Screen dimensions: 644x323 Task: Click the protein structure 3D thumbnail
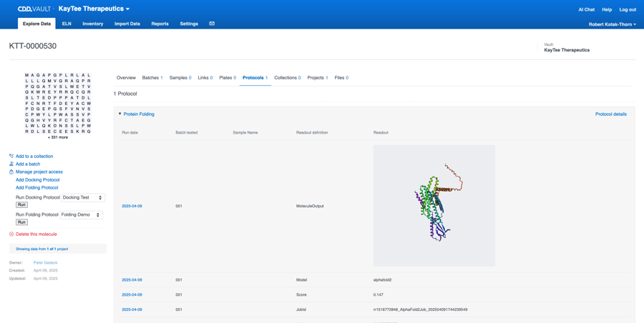(x=434, y=206)
